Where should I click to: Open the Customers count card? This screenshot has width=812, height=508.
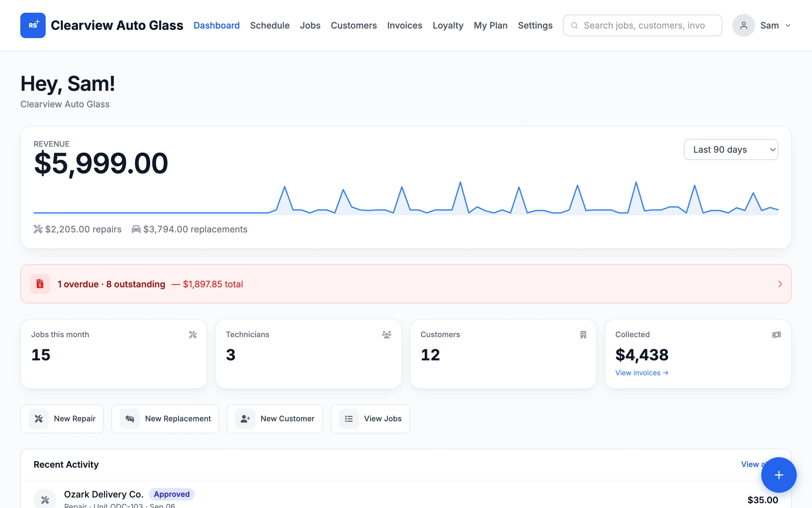click(x=503, y=354)
